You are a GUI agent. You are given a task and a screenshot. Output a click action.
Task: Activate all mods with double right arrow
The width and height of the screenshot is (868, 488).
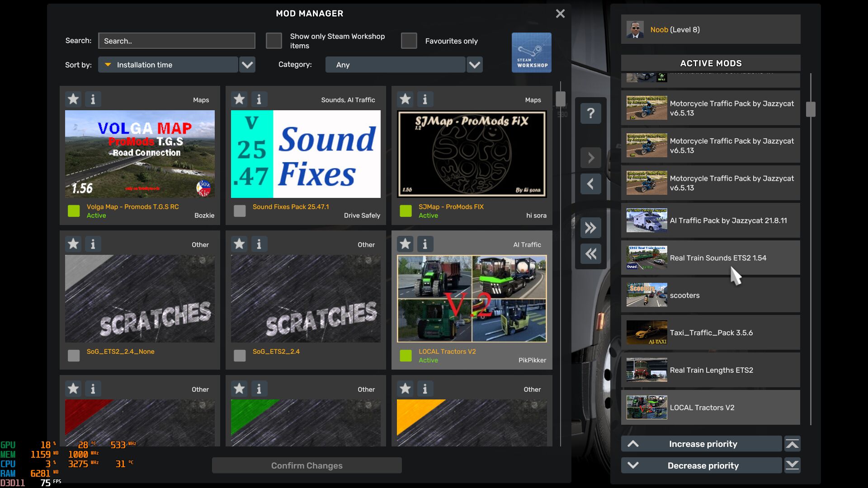tap(590, 228)
